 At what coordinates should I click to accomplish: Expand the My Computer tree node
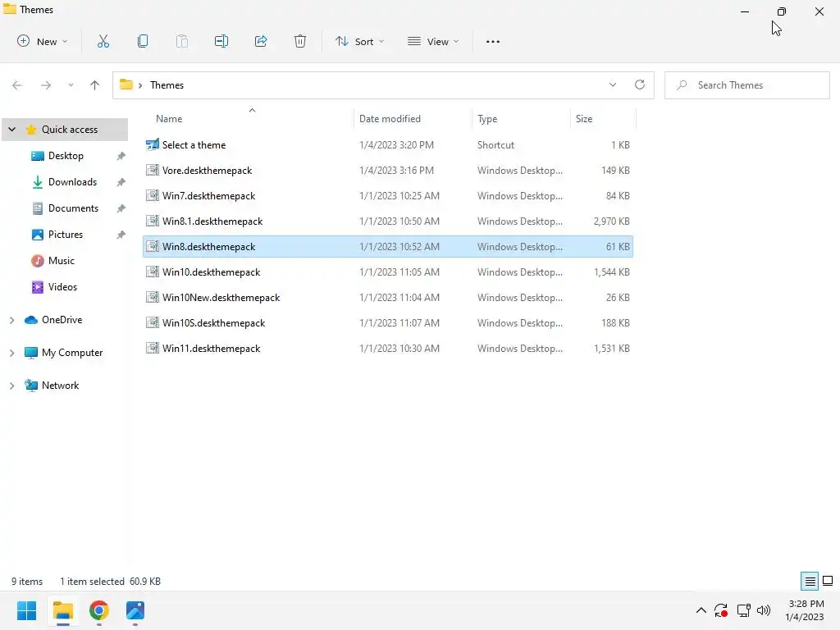pyautogui.click(x=11, y=353)
